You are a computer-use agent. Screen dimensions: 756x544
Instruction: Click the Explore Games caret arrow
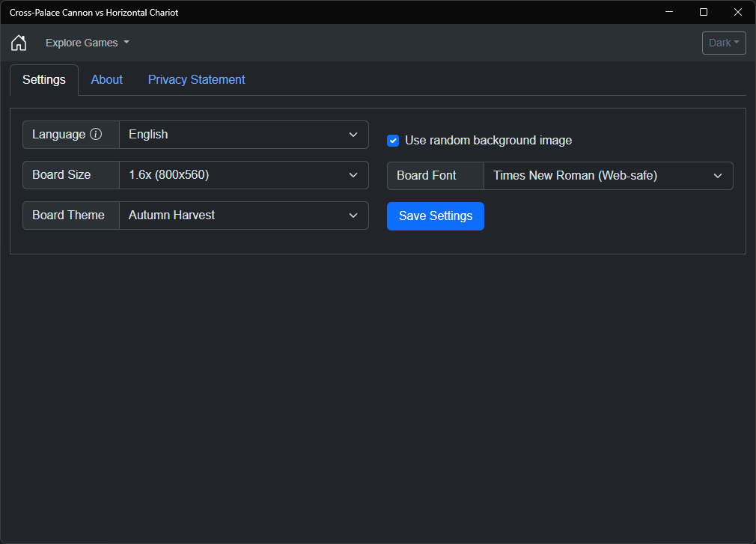pos(126,43)
